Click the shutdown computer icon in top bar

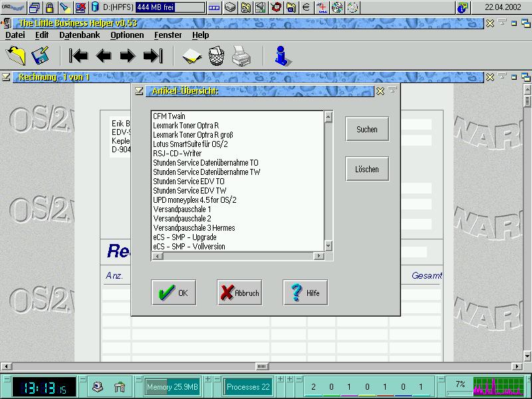80,7
